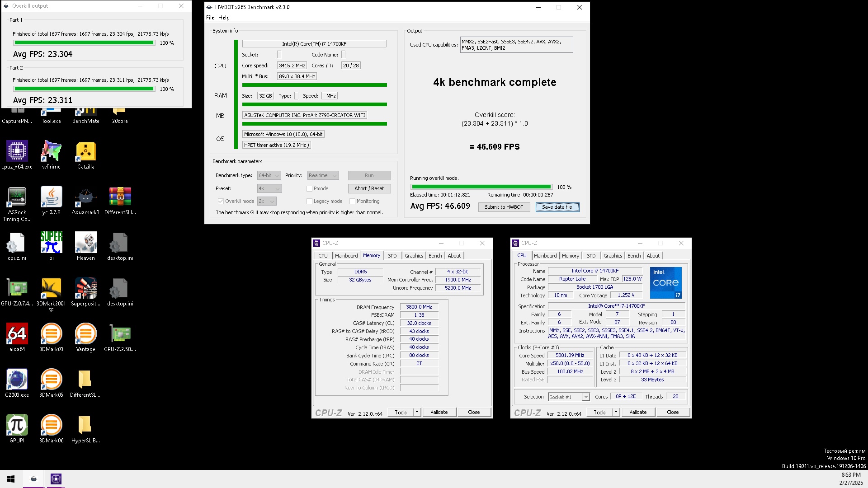Viewport: 868px width, 488px height.
Task: Click the Used CPU capabilities text box
Action: [x=516, y=45]
